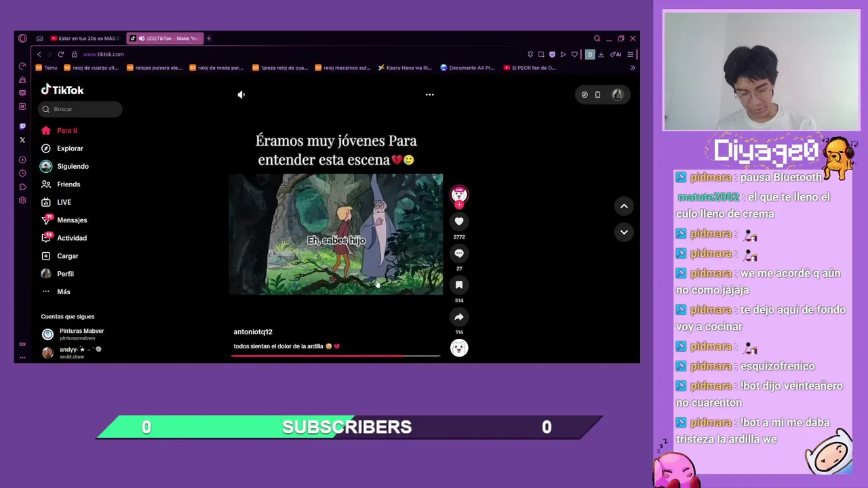
Task: Open History clock icon in Opera sidebar
Action: pos(22,174)
